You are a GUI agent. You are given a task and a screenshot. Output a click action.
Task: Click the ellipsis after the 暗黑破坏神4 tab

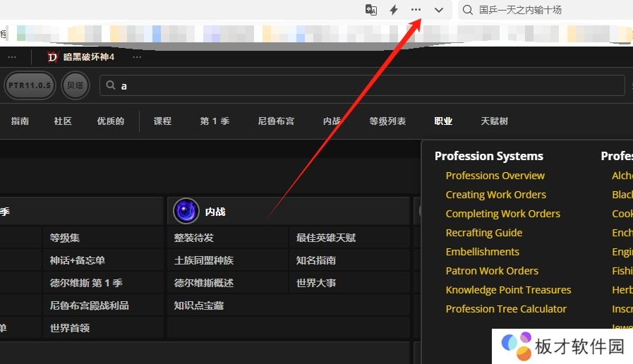[136, 56]
